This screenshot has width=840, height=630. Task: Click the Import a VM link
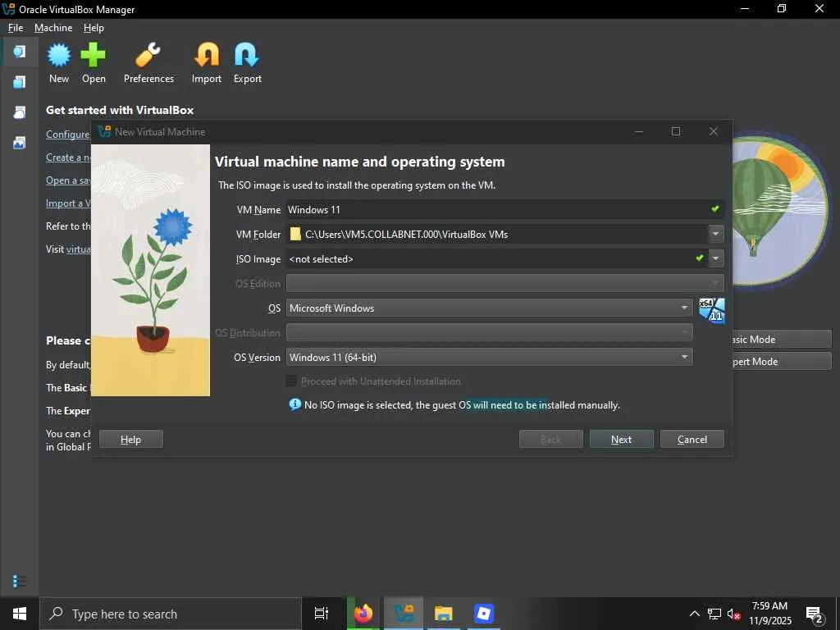[x=68, y=203]
